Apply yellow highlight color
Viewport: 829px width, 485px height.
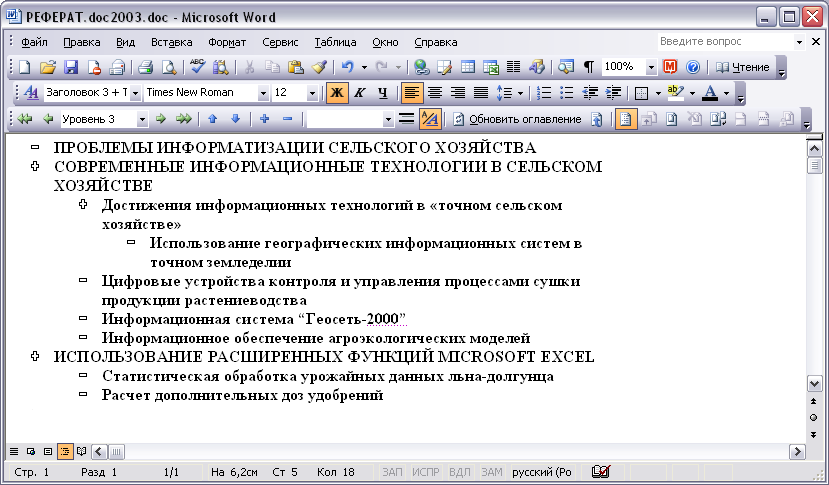pyautogui.click(x=675, y=93)
